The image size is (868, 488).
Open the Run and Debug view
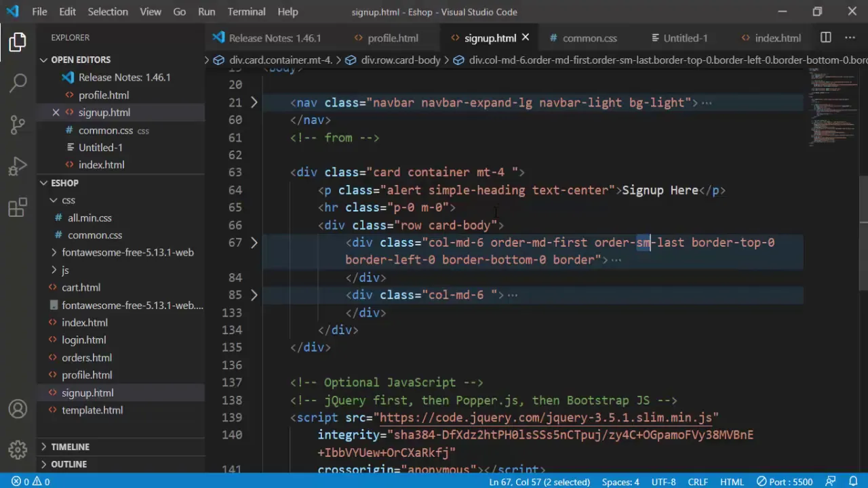pos(18,166)
